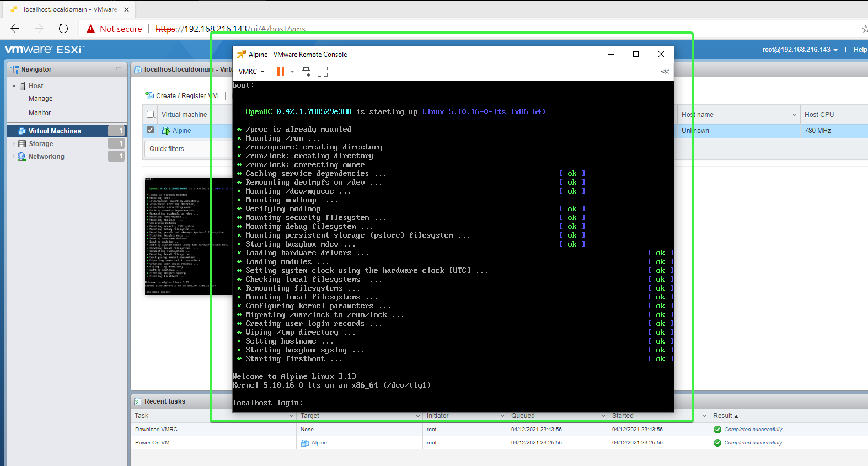Expand the Storage tree node
Image resolution: width=868 pixels, height=466 pixels.
click(14, 143)
